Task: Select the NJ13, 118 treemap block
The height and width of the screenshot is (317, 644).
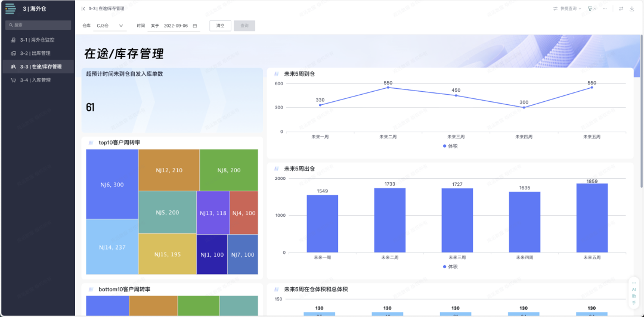Action: click(x=213, y=213)
